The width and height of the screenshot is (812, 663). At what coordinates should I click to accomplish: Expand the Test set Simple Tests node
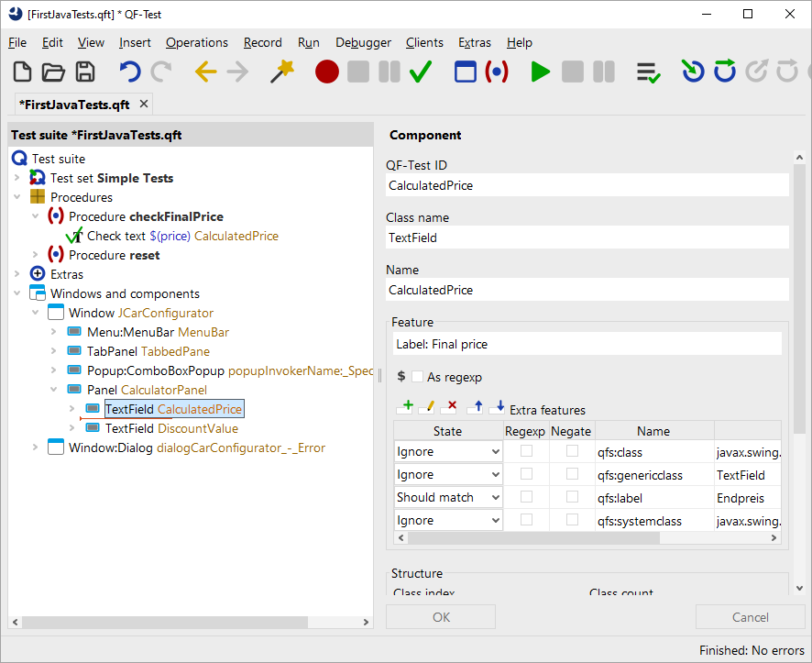(x=17, y=178)
